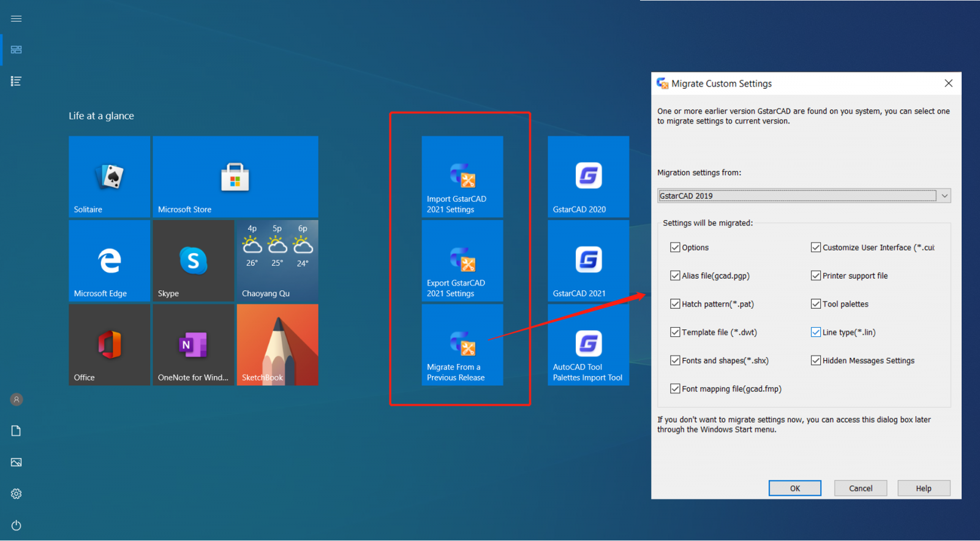Click the Power icon in Start sidebar

17,525
